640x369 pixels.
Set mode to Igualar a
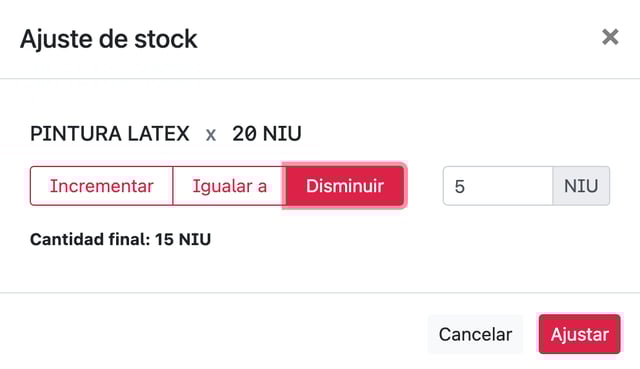pyautogui.click(x=229, y=186)
